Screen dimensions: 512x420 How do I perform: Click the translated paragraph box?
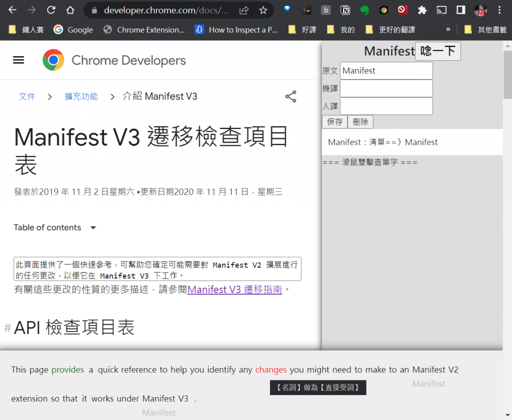[157, 269]
